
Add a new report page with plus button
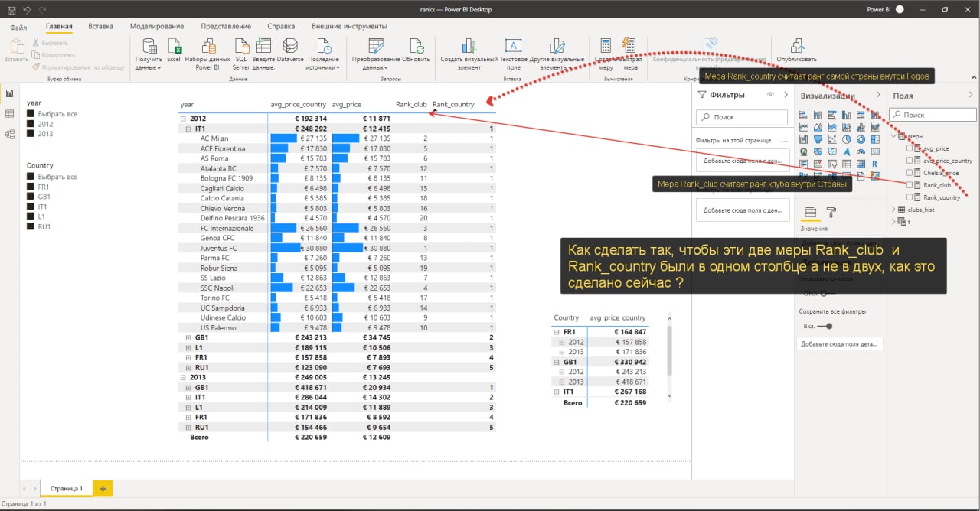pos(103,488)
